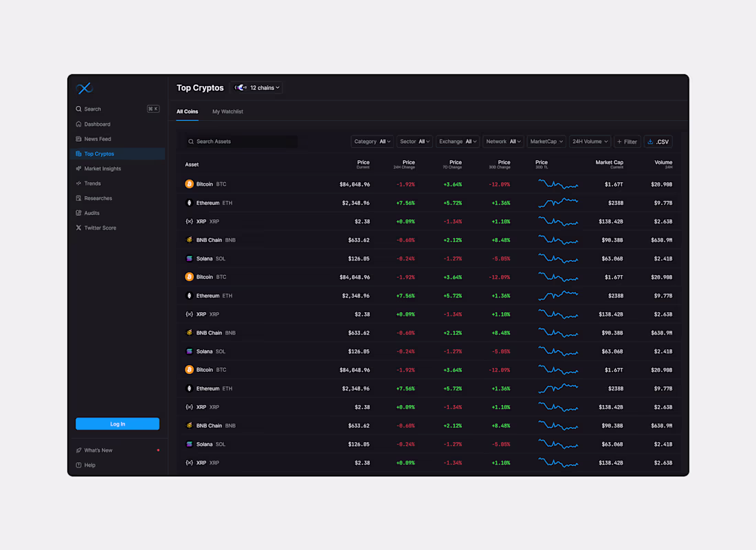Click the app logo at top left
The height and width of the screenshot is (550, 756).
(84, 88)
